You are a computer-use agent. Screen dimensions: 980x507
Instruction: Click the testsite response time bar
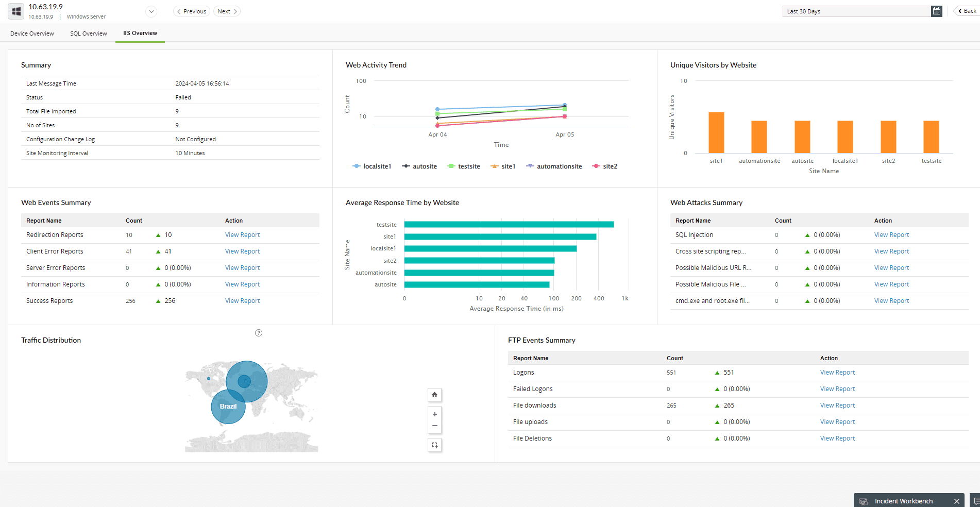(509, 224)
